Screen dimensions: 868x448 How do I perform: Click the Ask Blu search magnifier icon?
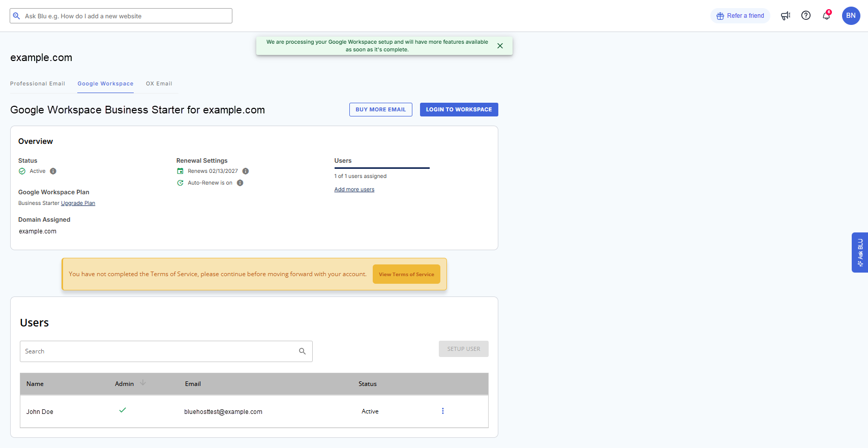pos(16,16)
